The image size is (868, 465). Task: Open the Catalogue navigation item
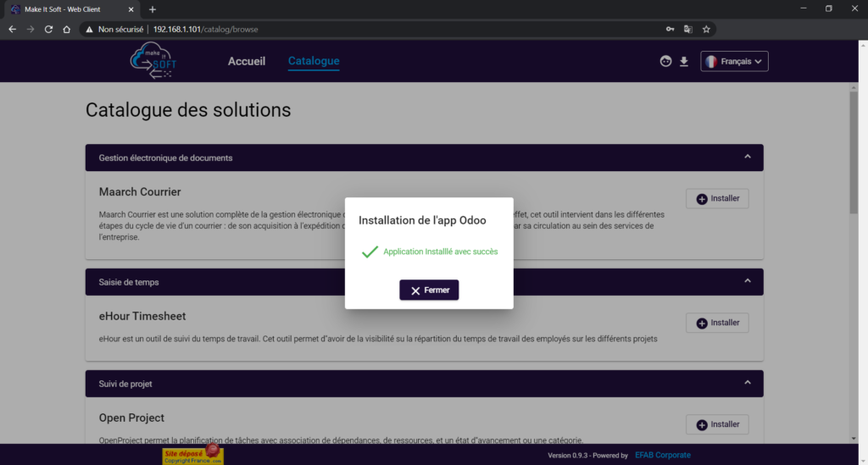click(x=314, y=61)
